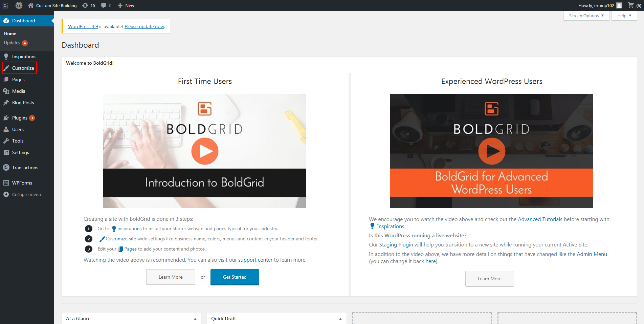This screenshot has width=644, height=324.
Task: Click the Media icon in sidebar
Action: point(6,91)
